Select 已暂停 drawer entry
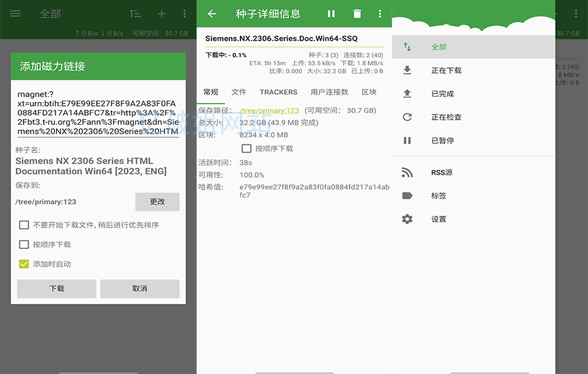 tap(473, 141)
